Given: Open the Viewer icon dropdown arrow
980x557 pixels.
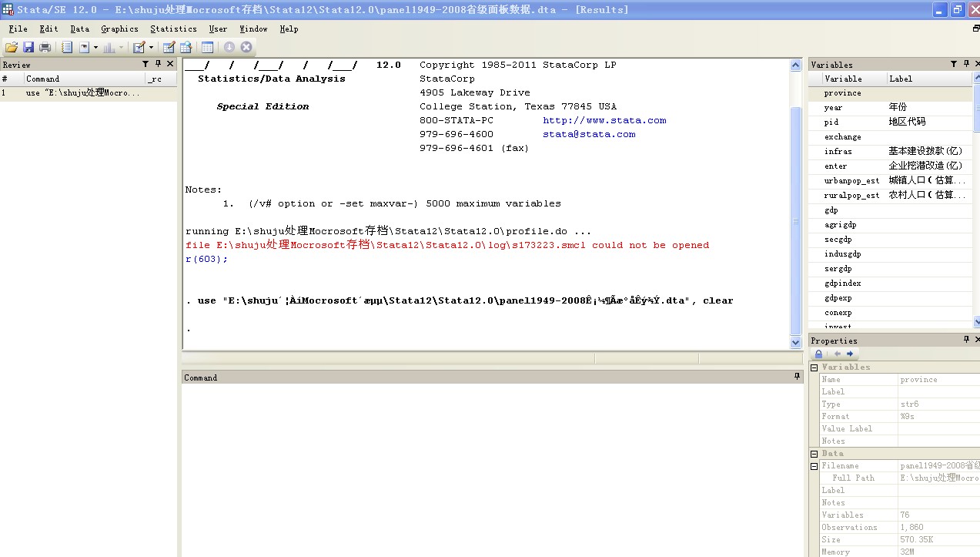Looking at the screenshot, I should pos(95,47).
